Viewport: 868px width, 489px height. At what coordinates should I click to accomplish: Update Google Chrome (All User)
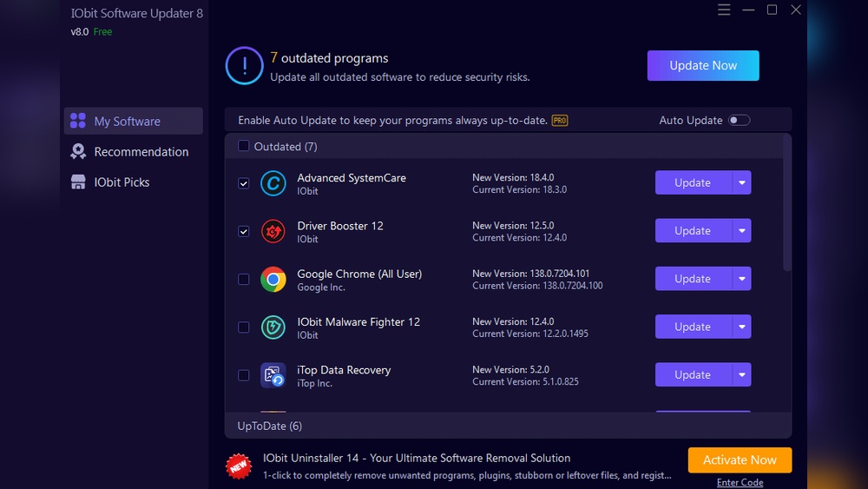(x=694, y=279)
